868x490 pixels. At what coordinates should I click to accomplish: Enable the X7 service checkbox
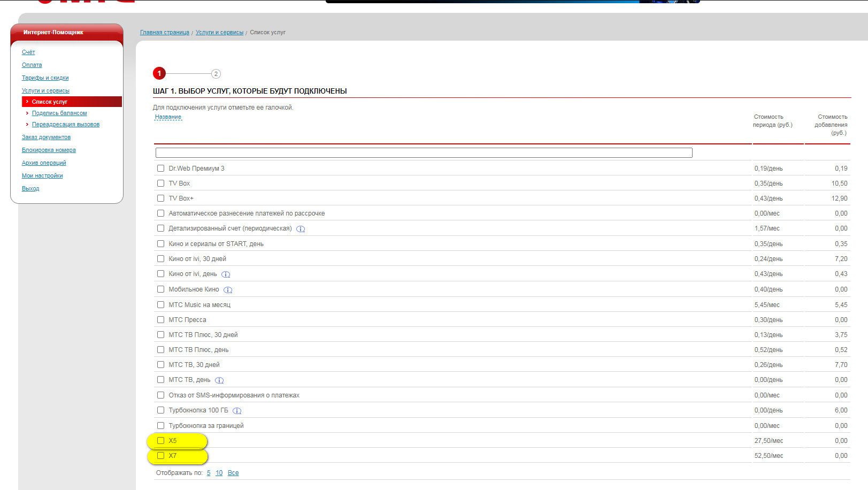[160, 455]
